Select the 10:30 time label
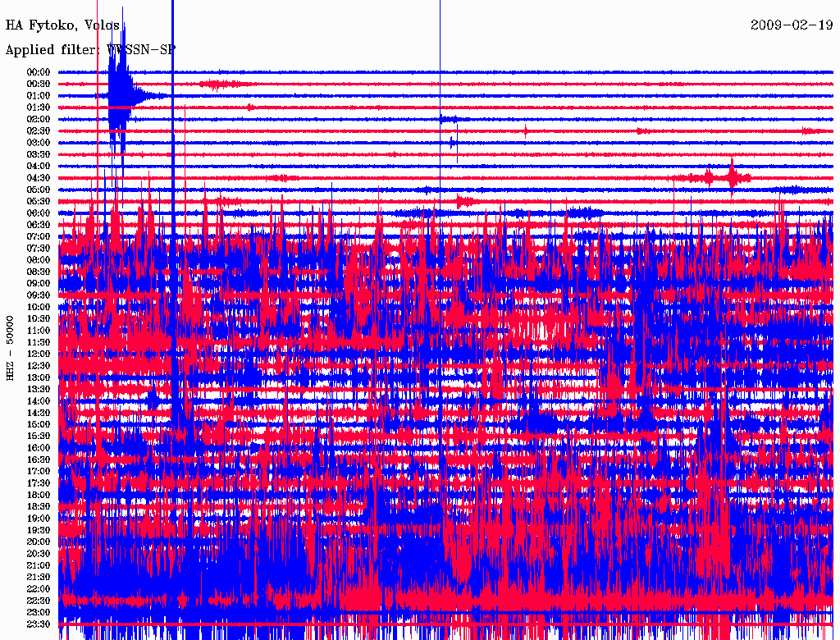Screen dimensions: 840x640 (x=39, y=318)
